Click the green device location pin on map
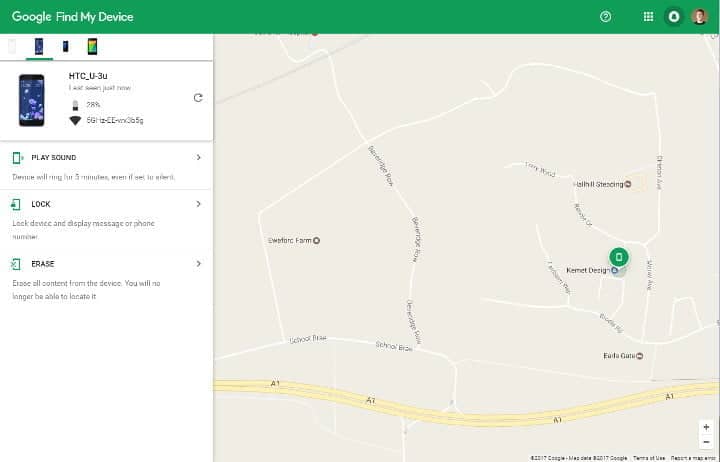Viewport: 720px width, 462px height. pos(618,257)
